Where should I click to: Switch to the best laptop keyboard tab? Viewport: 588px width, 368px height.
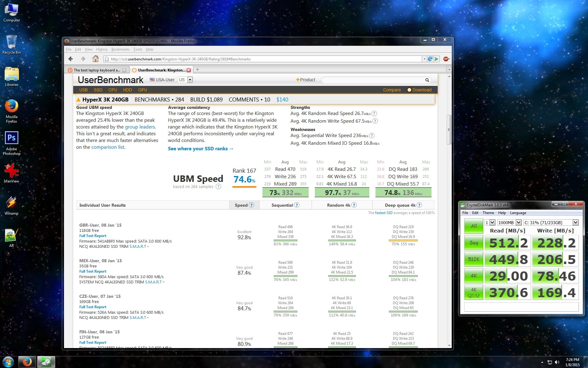coord(97,70)
